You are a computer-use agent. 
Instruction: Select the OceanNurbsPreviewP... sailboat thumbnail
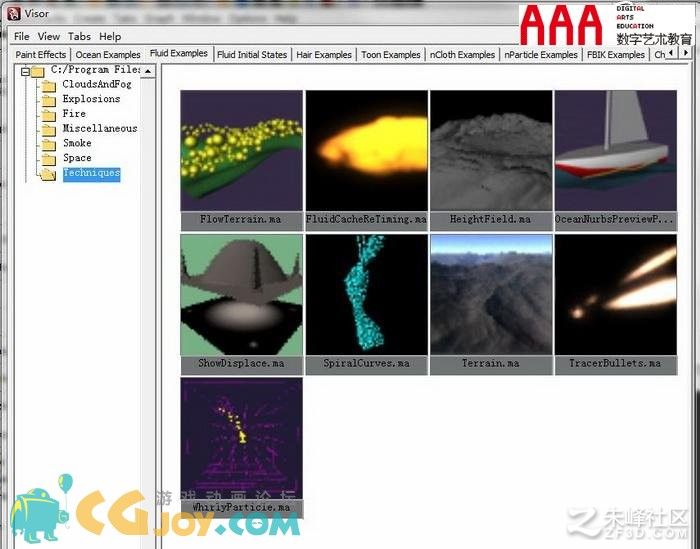(616, 150)
